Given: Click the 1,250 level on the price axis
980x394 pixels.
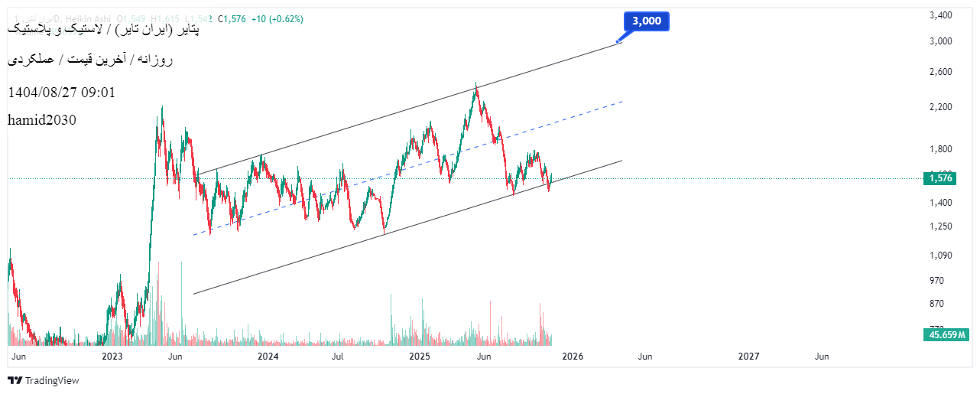Looking at the screenshot, I should pos(939,226).
